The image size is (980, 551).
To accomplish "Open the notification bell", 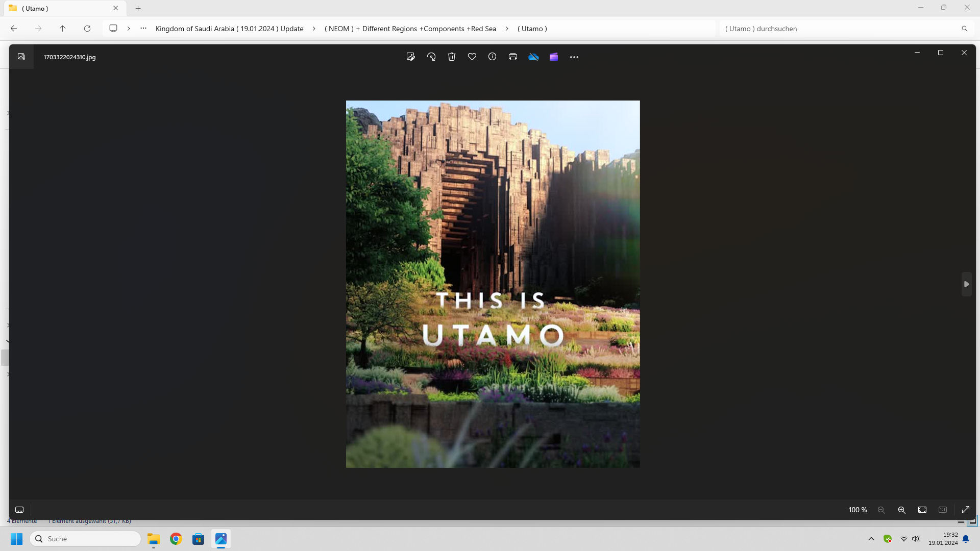I will 966,539.
